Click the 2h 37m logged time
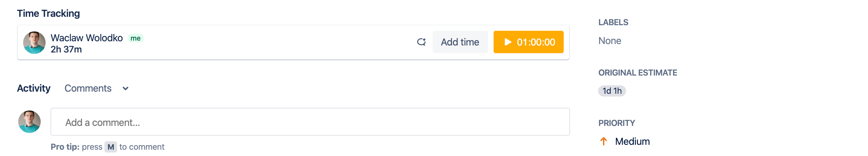 coord(66,49)
